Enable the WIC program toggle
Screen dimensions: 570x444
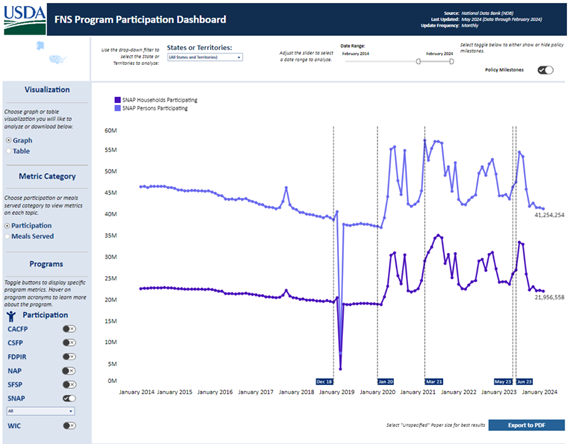click(69, 425)
